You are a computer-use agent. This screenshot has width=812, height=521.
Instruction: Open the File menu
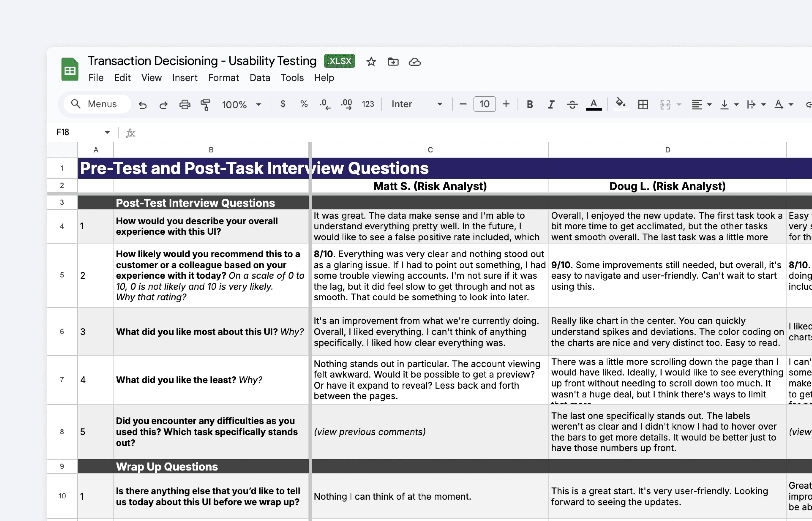click(x=96, y=78)
